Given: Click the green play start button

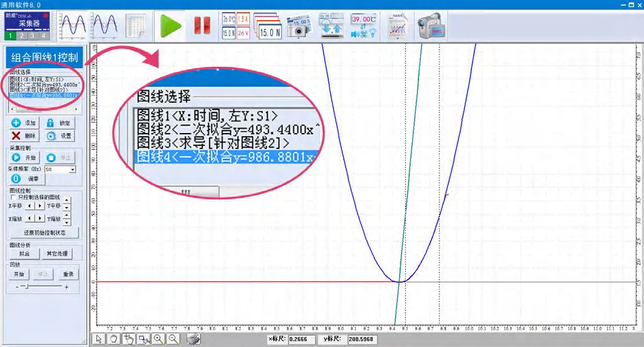Looking at the screenshot, I should 171,25.
